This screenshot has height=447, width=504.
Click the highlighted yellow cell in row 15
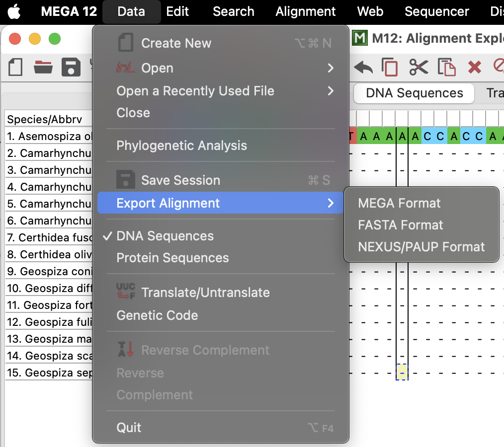pos(402,372)
